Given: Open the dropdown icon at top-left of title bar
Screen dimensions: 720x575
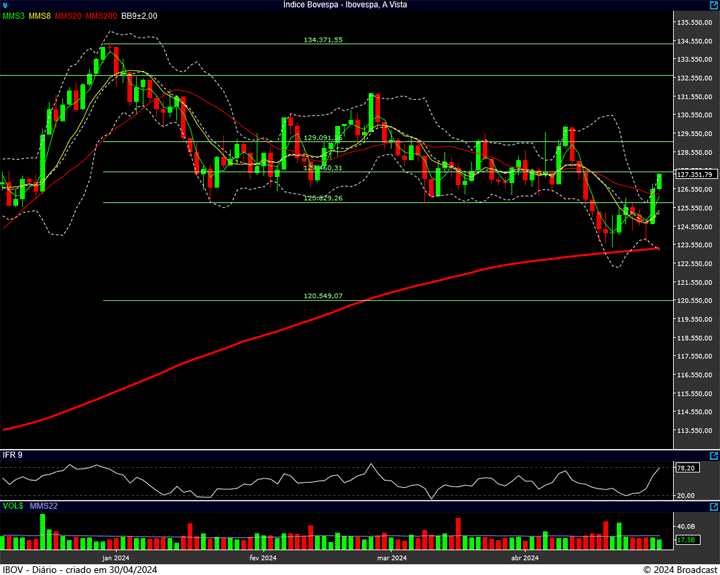Looking at the screenshot, I should tap(5, 5).
